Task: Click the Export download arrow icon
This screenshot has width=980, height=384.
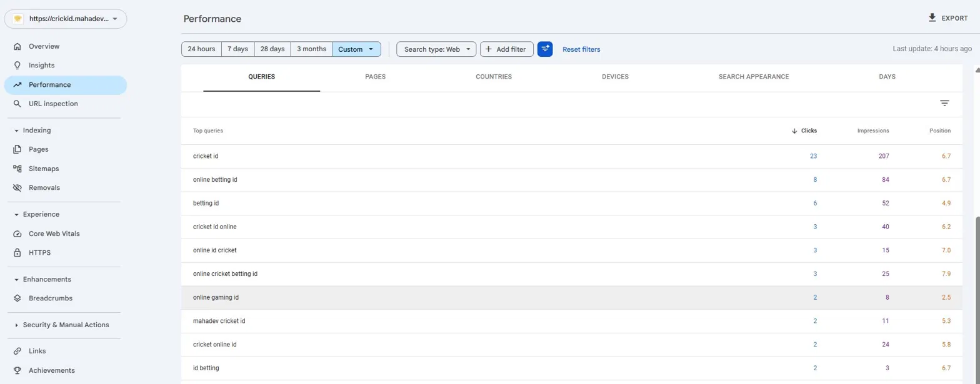Action: 932,18
